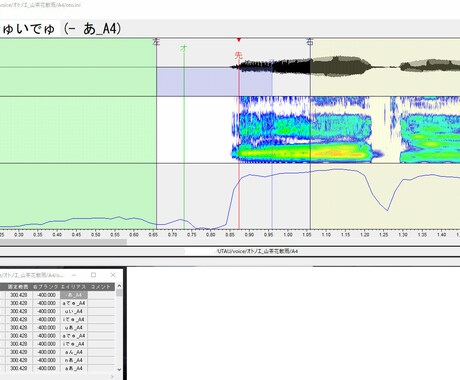Click the エイリアス column header
460x380 pixels.
click(74, 287)
